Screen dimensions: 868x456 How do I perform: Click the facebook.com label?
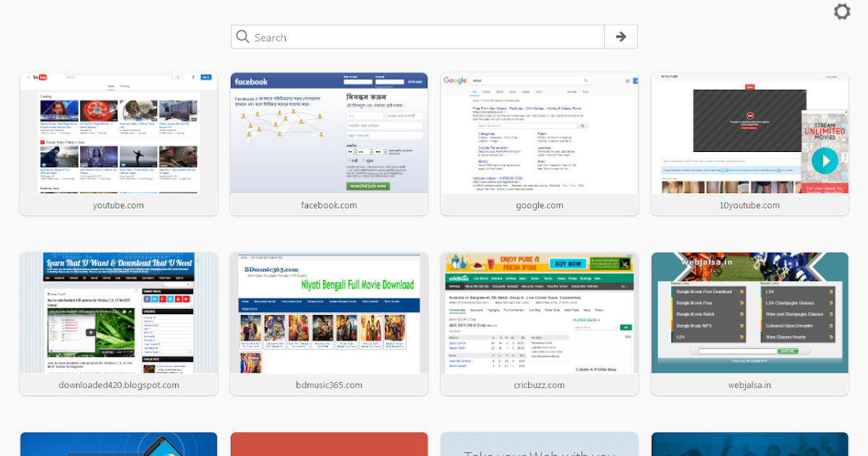coord(329,205)
